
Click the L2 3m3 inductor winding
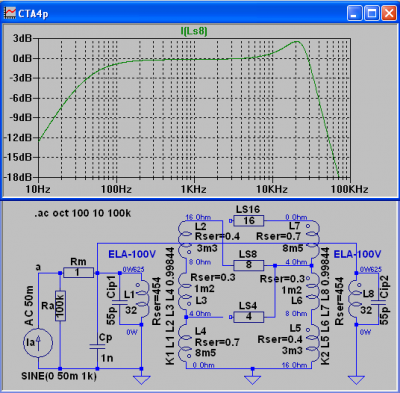185,238
